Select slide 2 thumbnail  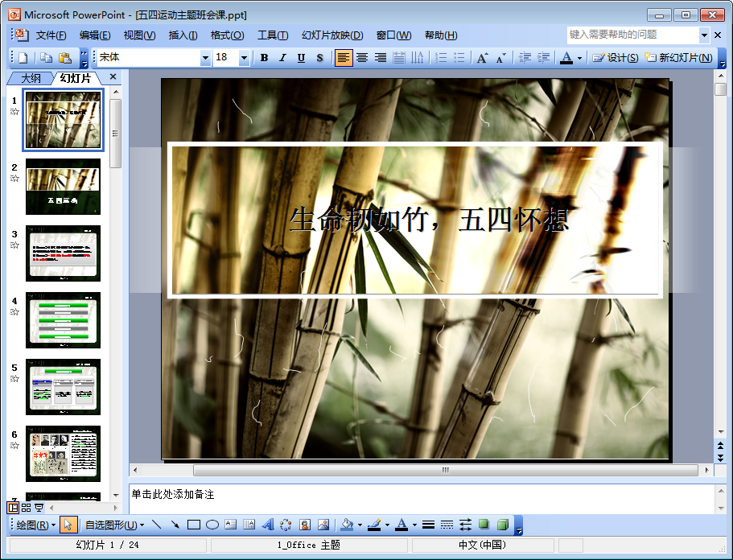[63, 187]
